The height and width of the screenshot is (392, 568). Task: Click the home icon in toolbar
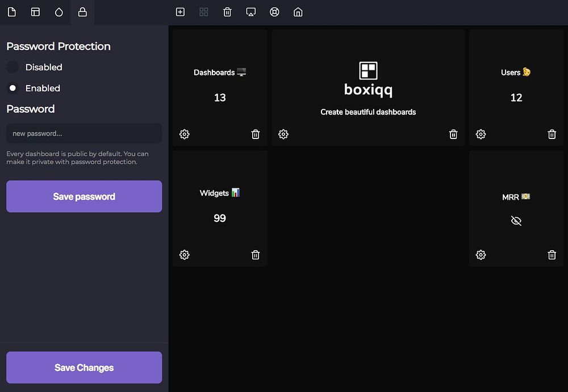click(x=298, y=12)
